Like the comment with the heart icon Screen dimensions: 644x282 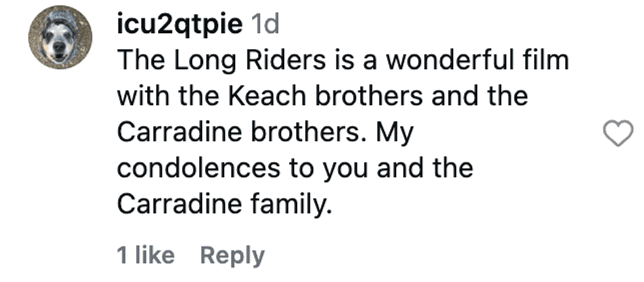point(618,134)
